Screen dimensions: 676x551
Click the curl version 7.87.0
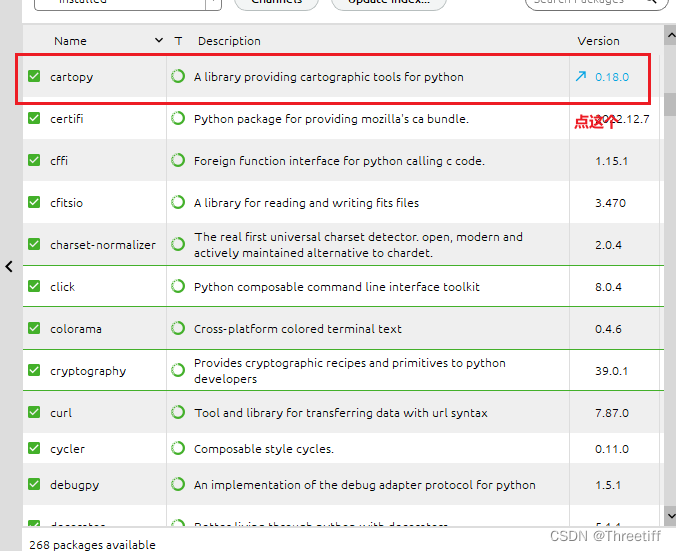coord(612,413)
